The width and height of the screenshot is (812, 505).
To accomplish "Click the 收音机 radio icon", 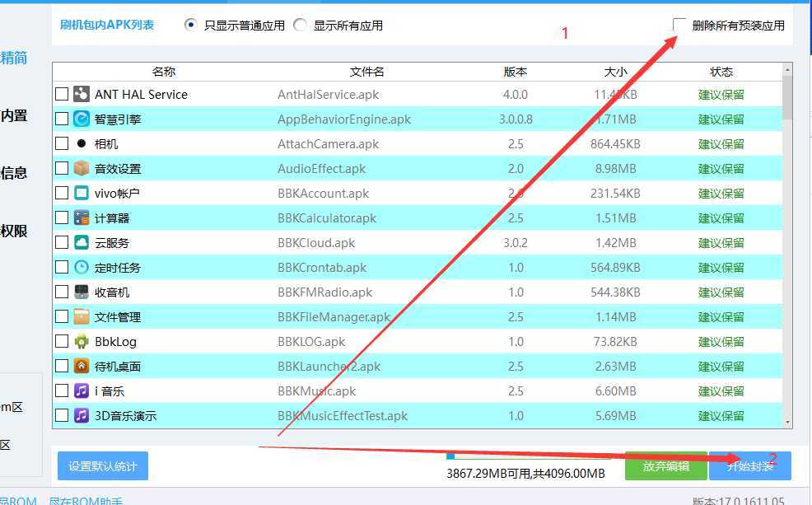I will [x=82, y=292].
